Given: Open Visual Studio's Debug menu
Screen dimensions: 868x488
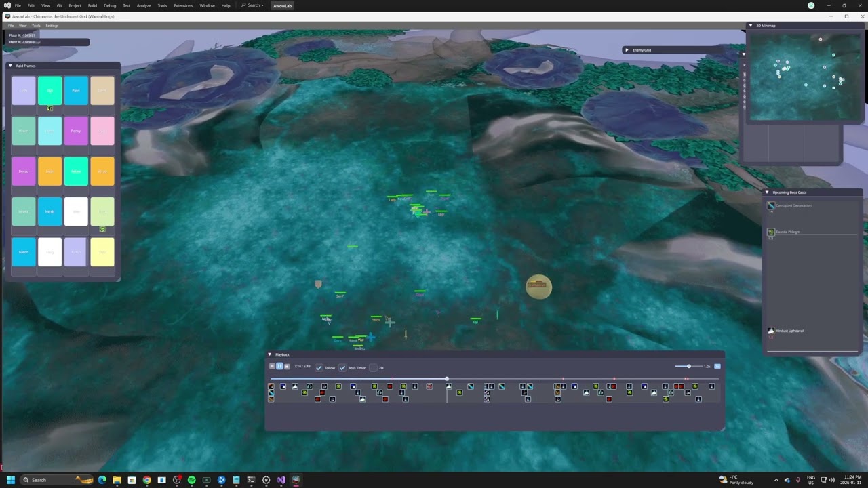Looking at the screenshot, I should pyautogui.click(x=110, y=5).
